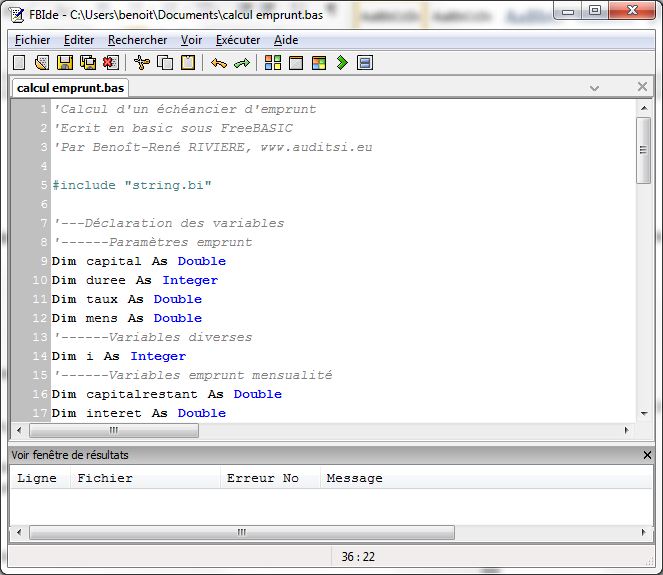Click the '------Variables diverses comment
This screenshot has height=575, width=663.
153,337
